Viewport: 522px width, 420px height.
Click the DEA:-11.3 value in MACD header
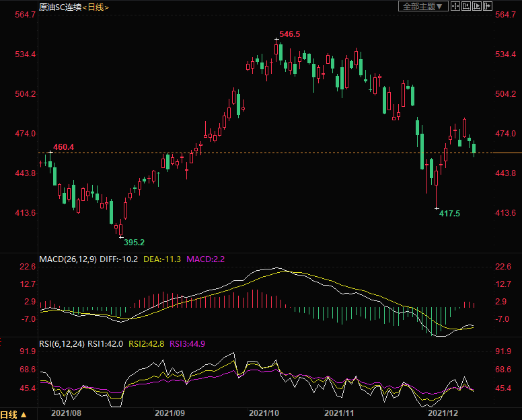163,259
